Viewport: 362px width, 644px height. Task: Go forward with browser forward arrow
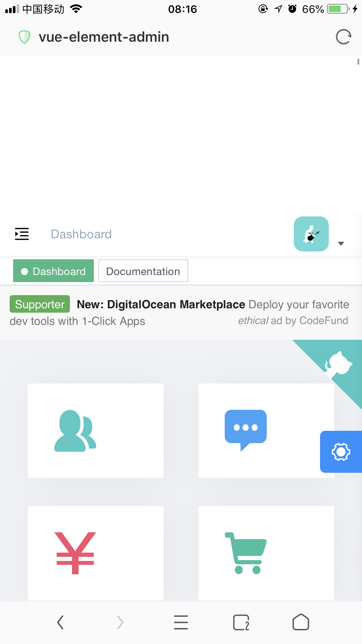coord(120,622)
